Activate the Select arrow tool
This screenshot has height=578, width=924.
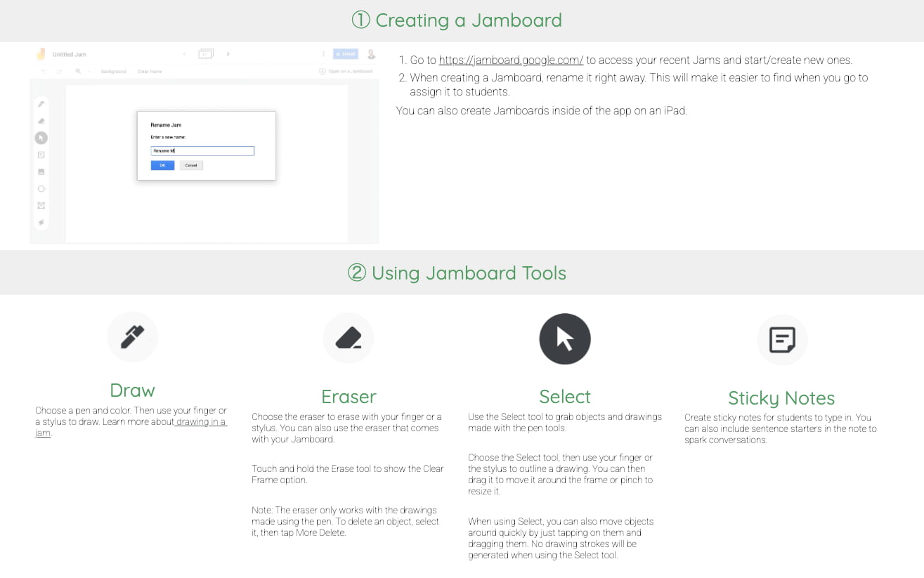(41, 139)
